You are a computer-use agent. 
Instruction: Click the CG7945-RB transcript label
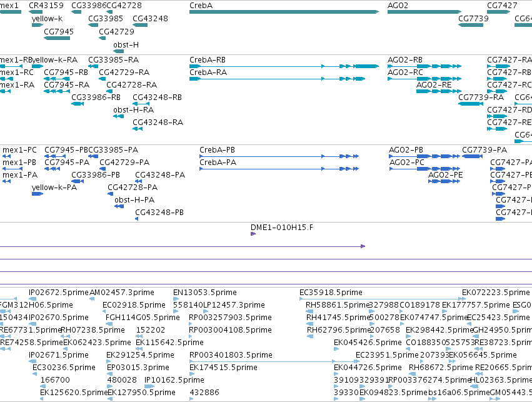coord(66,73)
